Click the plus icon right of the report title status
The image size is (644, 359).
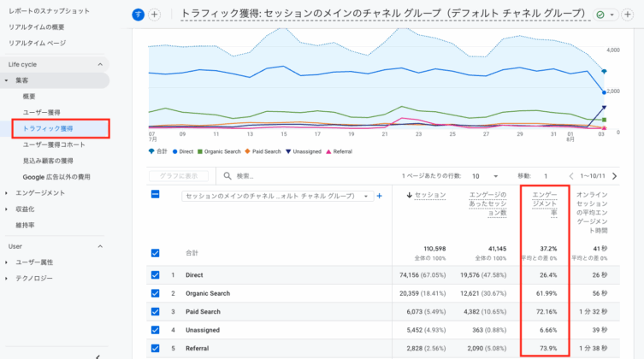click(627, 15)
